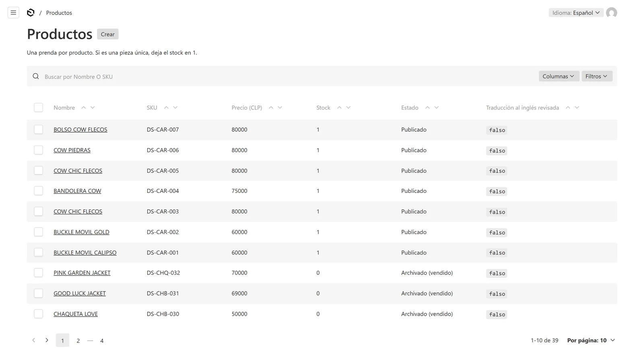Tick the BANDOLERA COW row checkbox
Image resolution: width=644 pixels, height=358 pixels.
pos(38,190)
